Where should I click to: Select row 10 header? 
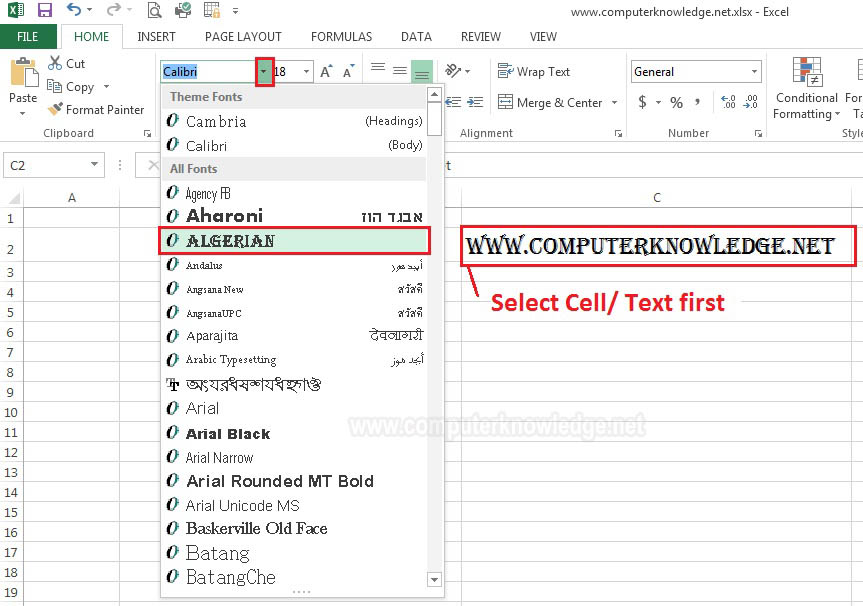(x=11, y=412)
